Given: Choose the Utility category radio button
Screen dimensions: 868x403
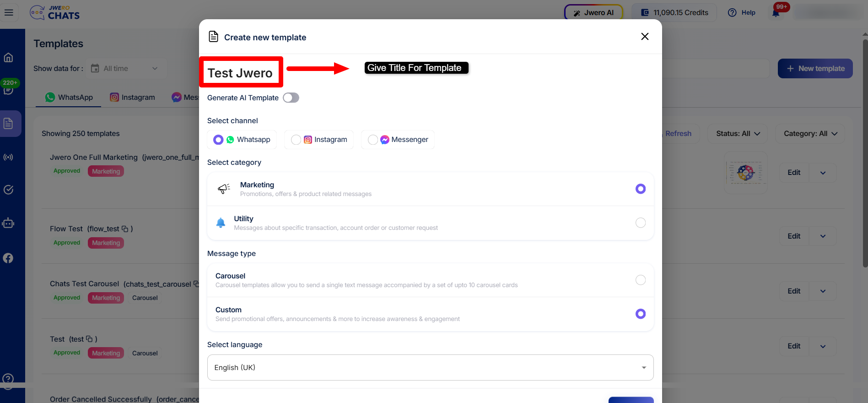Looking at the screenshot, I should (640, 223).
